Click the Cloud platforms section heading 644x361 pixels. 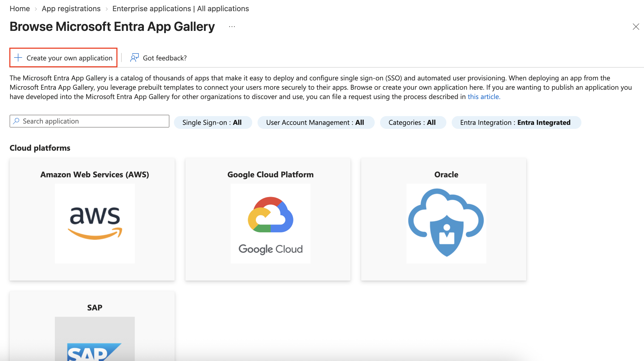(40, 148)
